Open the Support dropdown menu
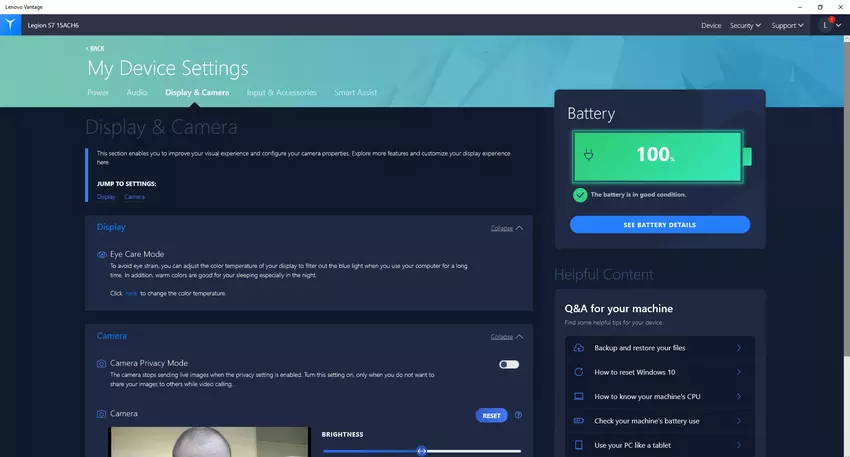Image resolution: width=850 pixels, height=457 pixels. (x=788, y=25)
